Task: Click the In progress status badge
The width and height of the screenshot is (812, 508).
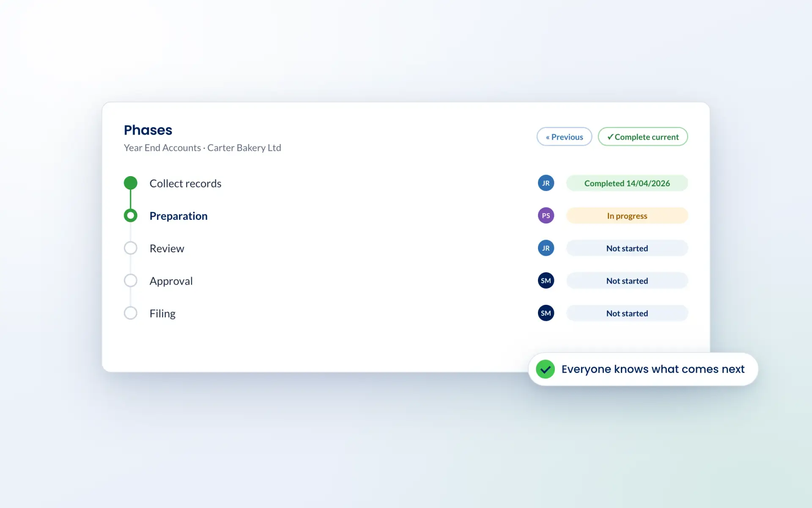Action: [627, 215]
